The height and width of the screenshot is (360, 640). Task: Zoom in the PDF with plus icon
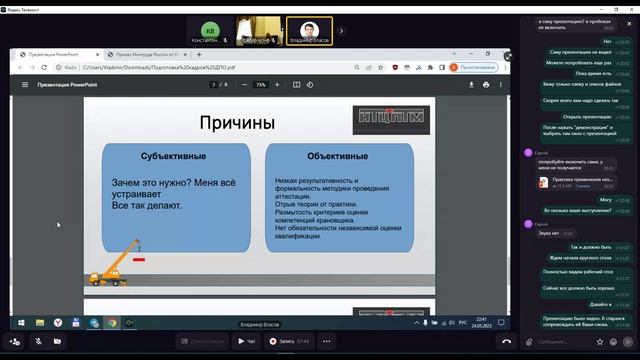[277, 84]
